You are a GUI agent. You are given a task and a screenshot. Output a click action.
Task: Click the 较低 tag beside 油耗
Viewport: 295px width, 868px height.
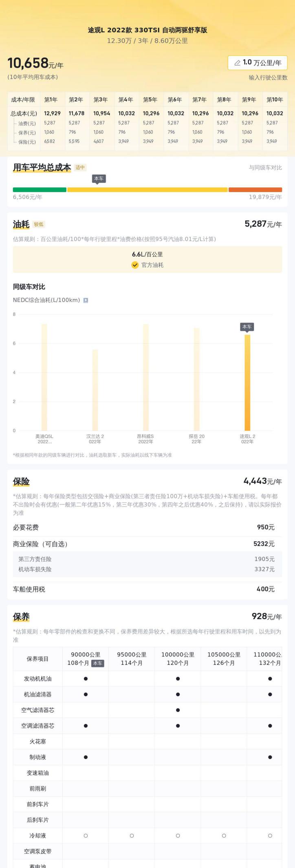(39, 224)
